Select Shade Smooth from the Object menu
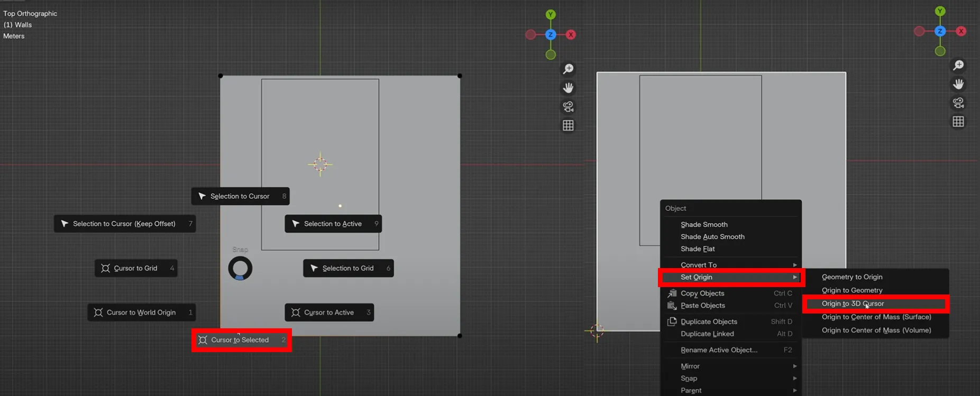 point(704,225)
